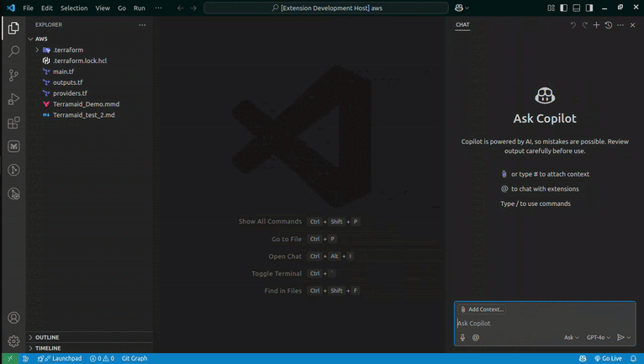The width and height of the screenshot is (644, 364).
Task: Collapse the AWS folder root
Action: 30,39
